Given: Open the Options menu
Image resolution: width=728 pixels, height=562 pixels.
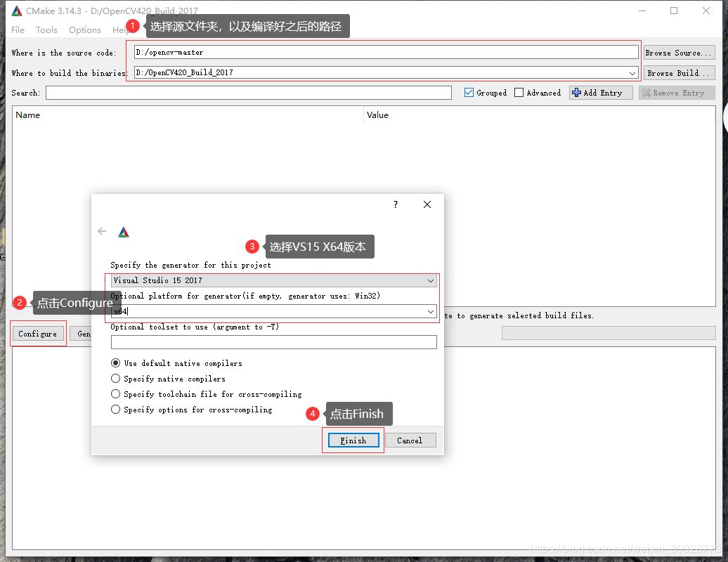Looking at the screenshot, I should point(85,30).
